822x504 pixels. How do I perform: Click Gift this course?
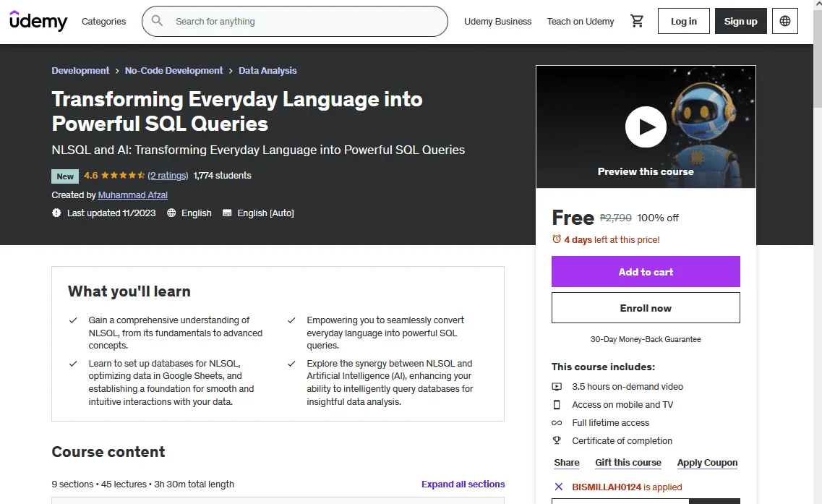[x=628, y=463]
